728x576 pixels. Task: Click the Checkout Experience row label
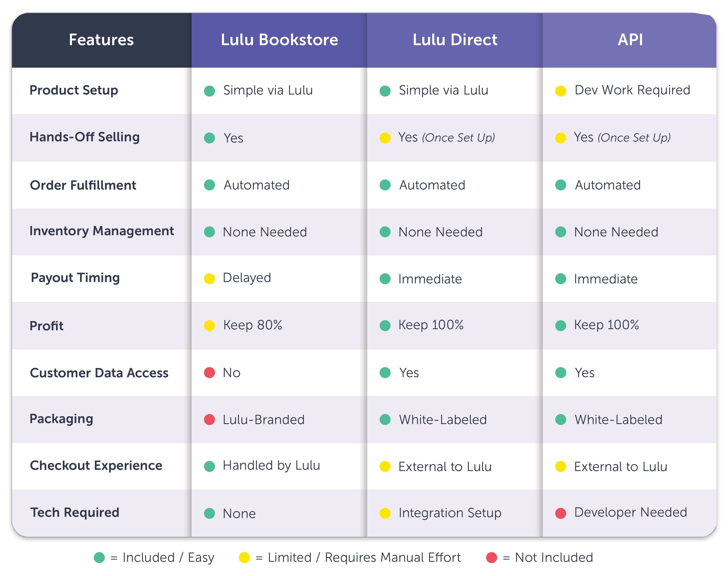[x=96, y=466]
